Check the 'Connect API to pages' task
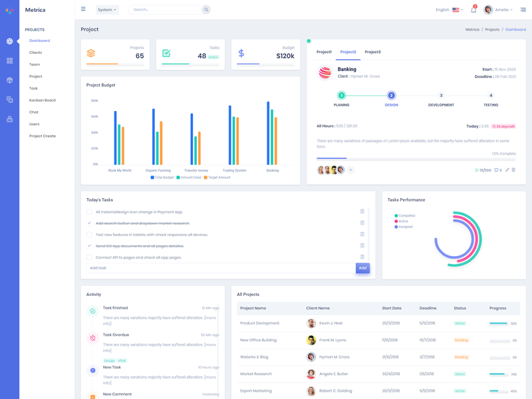 tap(89, 257)
